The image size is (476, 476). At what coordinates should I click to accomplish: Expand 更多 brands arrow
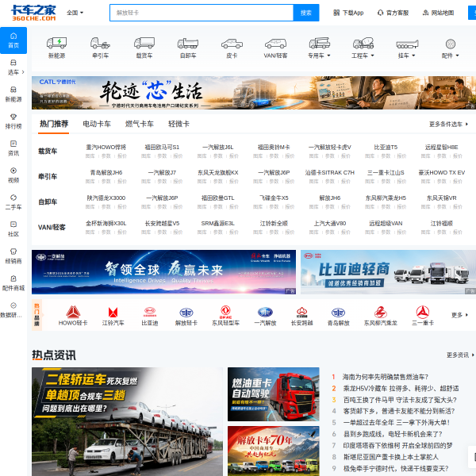coord(459,315)
